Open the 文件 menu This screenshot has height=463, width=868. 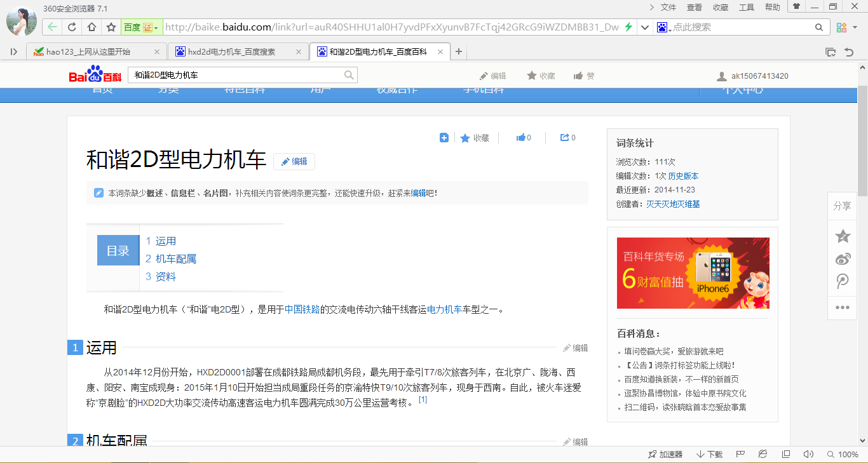668,7
